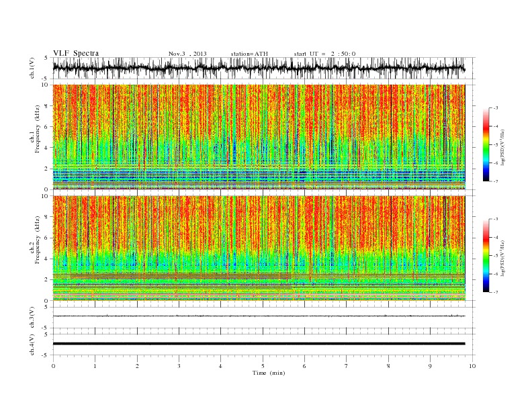This screenshot has height=411, width=532.
Task: Click the upper PSD color scale bar
Action: coord(486,144)
